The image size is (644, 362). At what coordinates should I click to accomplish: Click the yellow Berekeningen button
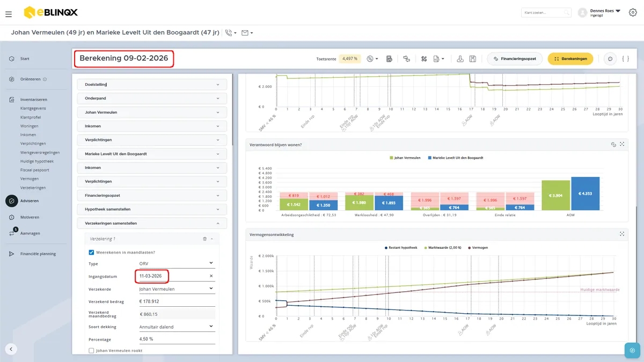coord(570,58)
